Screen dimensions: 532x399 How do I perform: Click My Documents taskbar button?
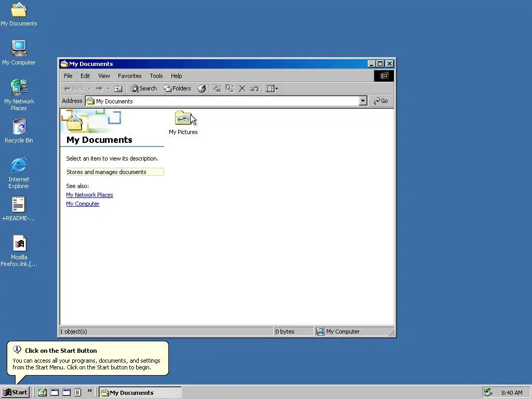[140, 393]
